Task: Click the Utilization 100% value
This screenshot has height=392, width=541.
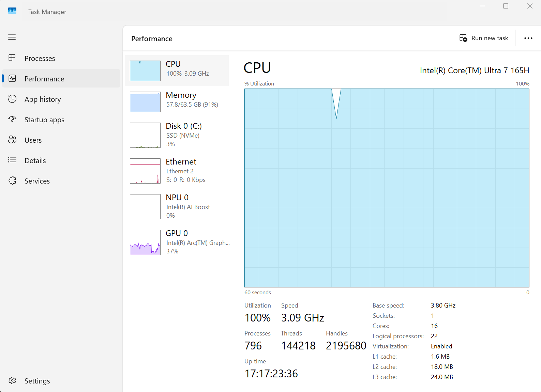Action: [258, 318]
